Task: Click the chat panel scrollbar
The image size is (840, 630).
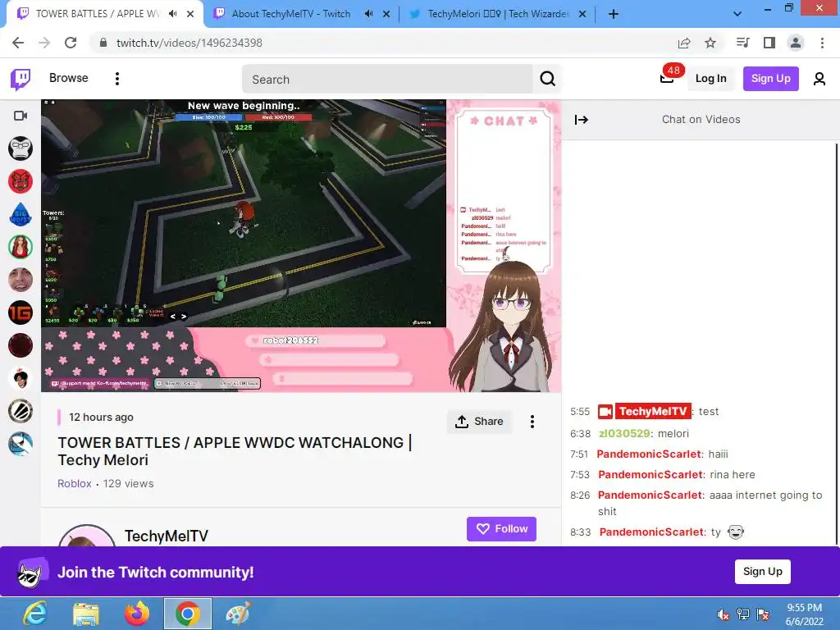Action: point(836,343)
